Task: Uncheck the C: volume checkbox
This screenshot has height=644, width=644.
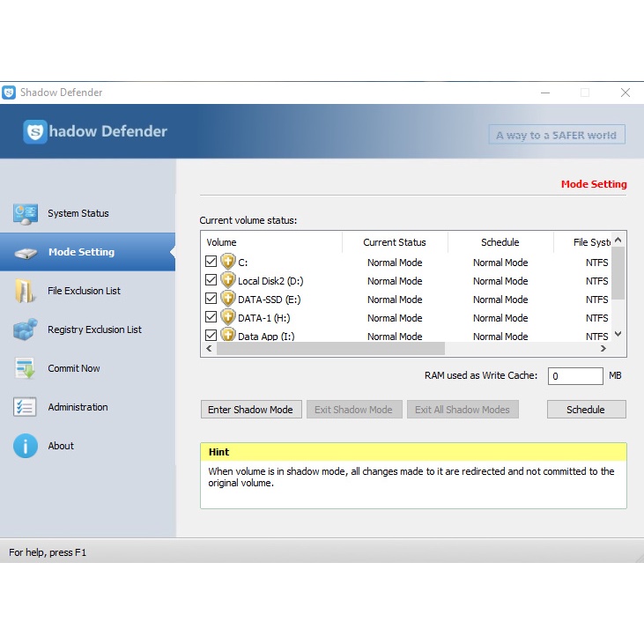Action: (211, 262)
